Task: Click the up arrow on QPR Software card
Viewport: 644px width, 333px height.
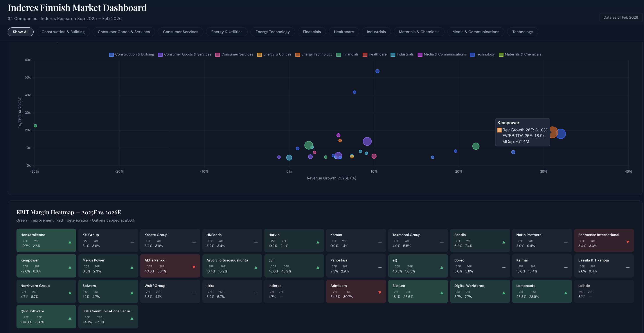Action: pos(70,318)
